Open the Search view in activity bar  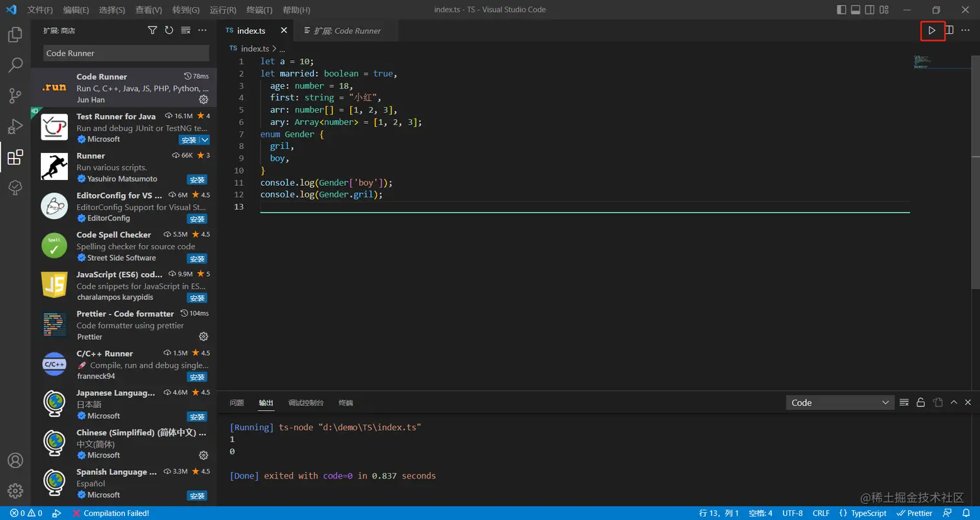[x=15, y=65]
